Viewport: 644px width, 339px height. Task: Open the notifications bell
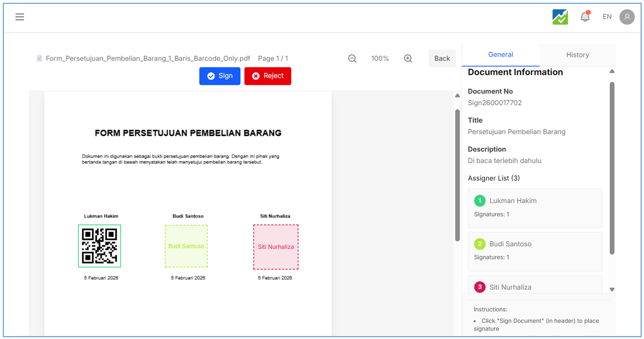[x=585, y=17]
